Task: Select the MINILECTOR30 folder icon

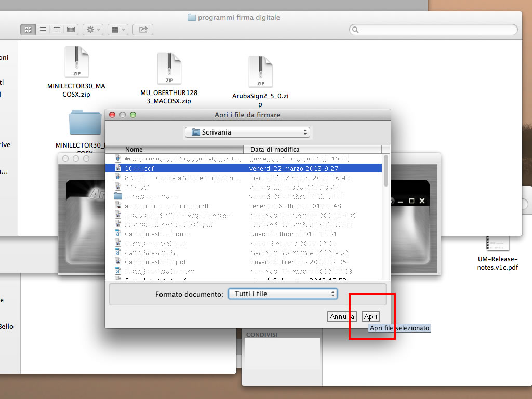Action: [x=84, y=123]
